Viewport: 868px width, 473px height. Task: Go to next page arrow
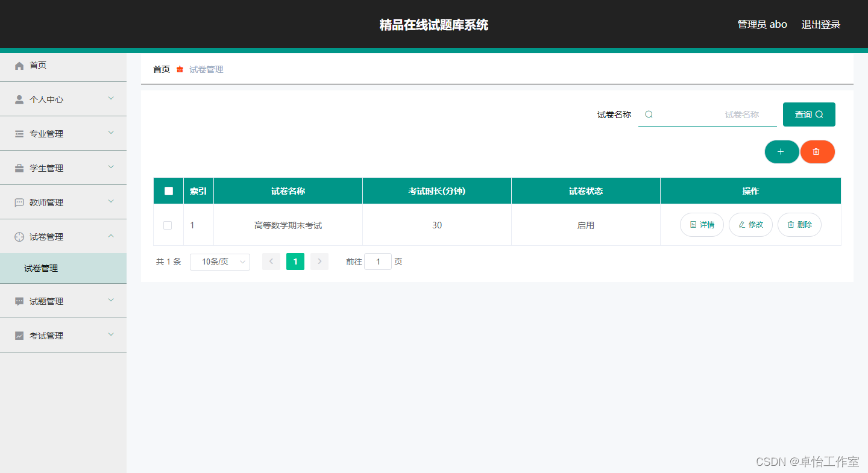pos(319,262)
